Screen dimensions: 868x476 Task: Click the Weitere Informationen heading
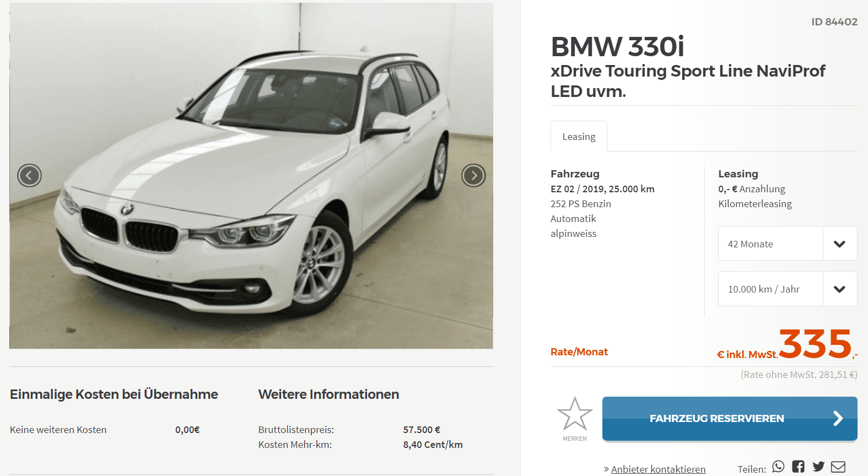coord(328,394)
